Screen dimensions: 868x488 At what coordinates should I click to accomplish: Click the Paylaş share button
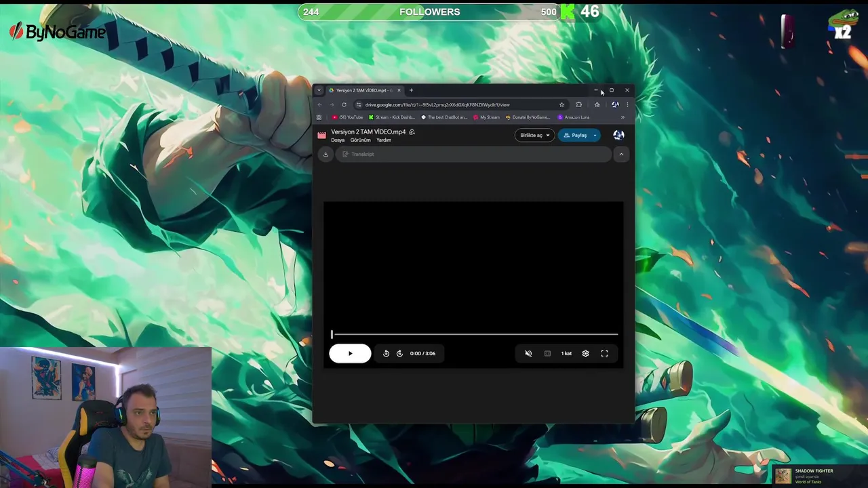575,135
